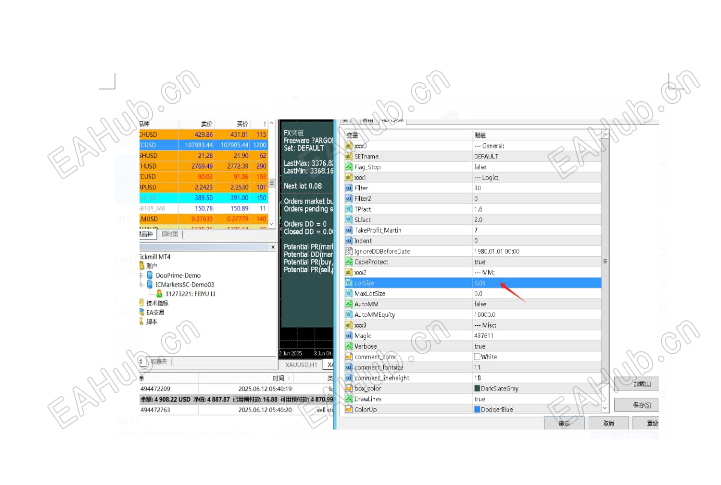Open the 收藏夹 tab in Navigator
Image resolution: width=721 pixels, height=485 pixels.
pos(159,361)
